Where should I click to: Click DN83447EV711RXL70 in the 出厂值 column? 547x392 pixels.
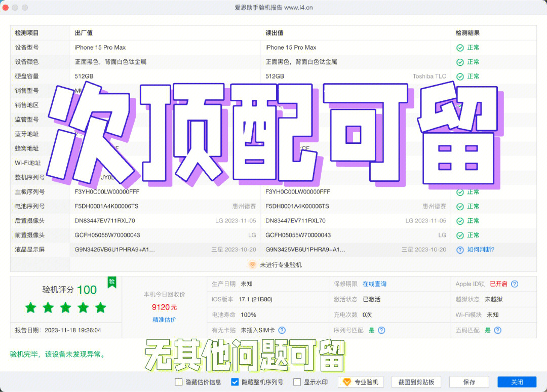point(105,221)
